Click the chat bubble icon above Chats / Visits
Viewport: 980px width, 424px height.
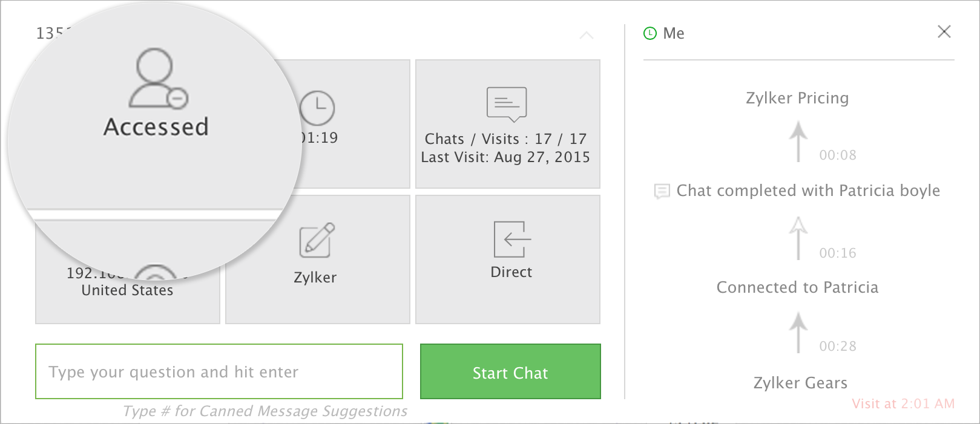coord(507,104)
